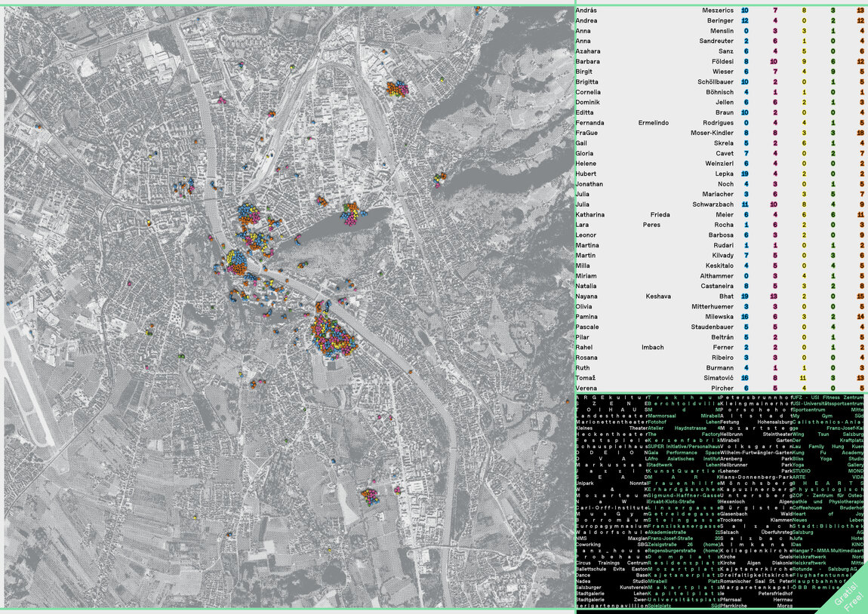
Task: Click the Traklhaus location entry
Action: 683,397
